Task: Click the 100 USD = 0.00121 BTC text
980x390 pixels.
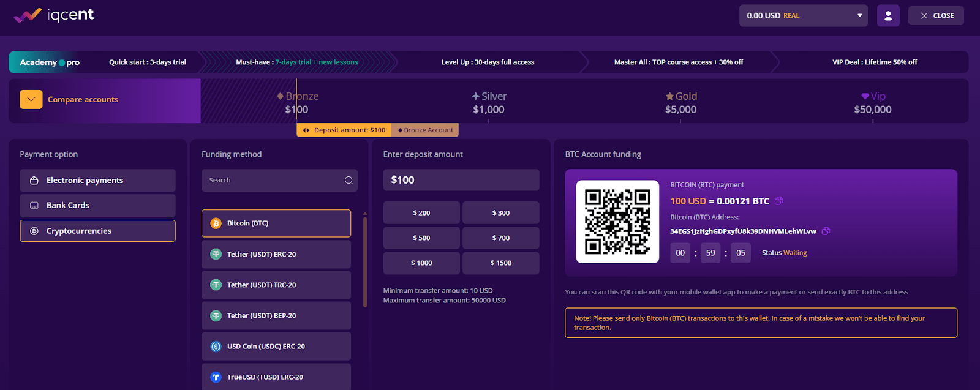Action: tap(720, 201)
